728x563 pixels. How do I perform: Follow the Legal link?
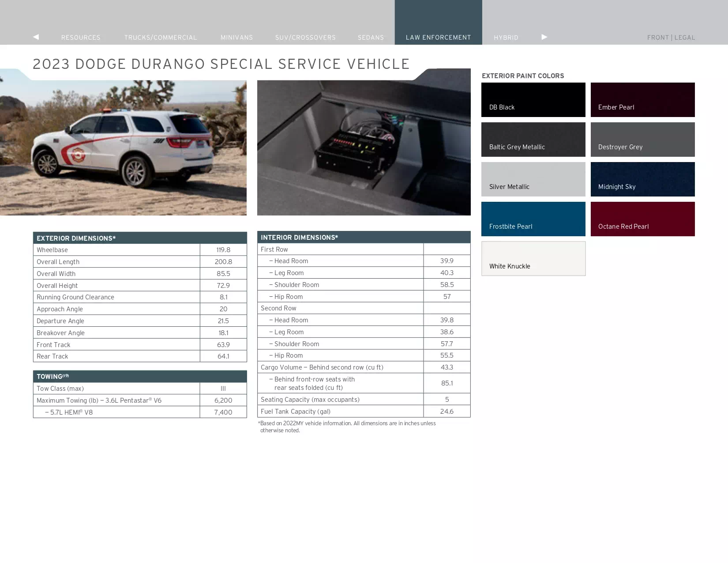(685, 38)
